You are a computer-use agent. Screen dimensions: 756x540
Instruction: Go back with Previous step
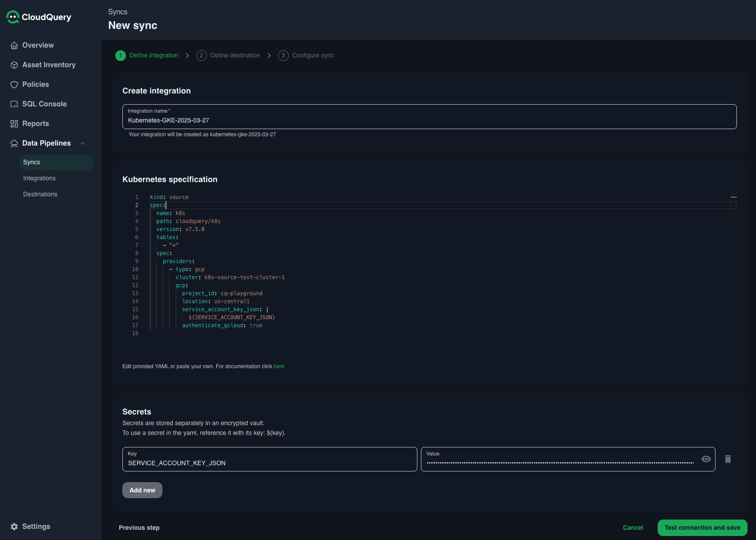[x=139, y=528]
